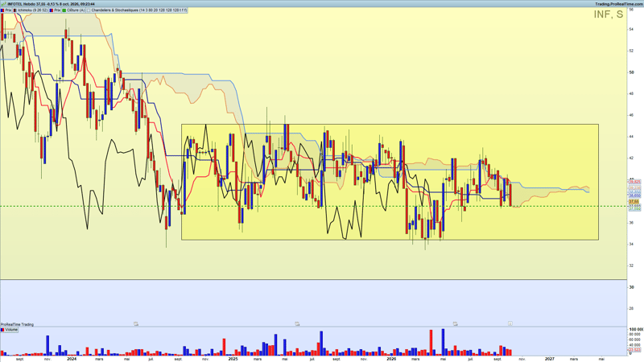Click the red 39,825 price tag
Image resolution: width=644 pixels, height=362 pixels.
[634, 182]
